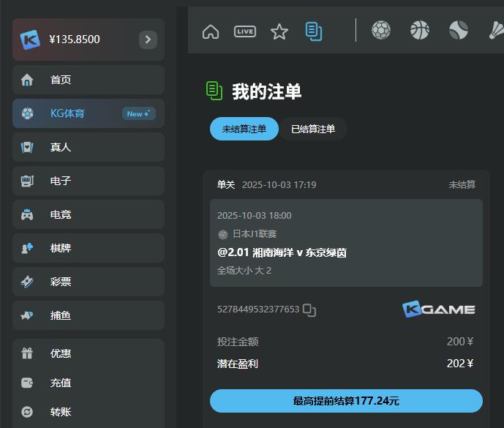Click the 充值 wallet icon
504x428 pixels.
[x=27, y=383]
